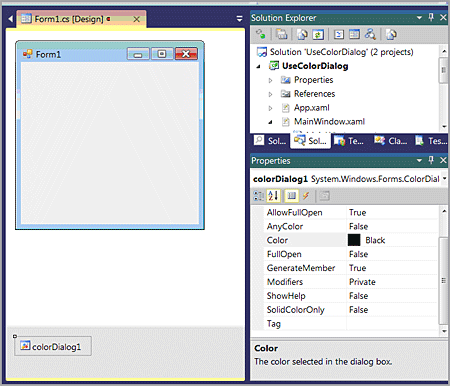Show events using the lightning bolt icon
The image size is (450, 386).
(x=306, y=196)
